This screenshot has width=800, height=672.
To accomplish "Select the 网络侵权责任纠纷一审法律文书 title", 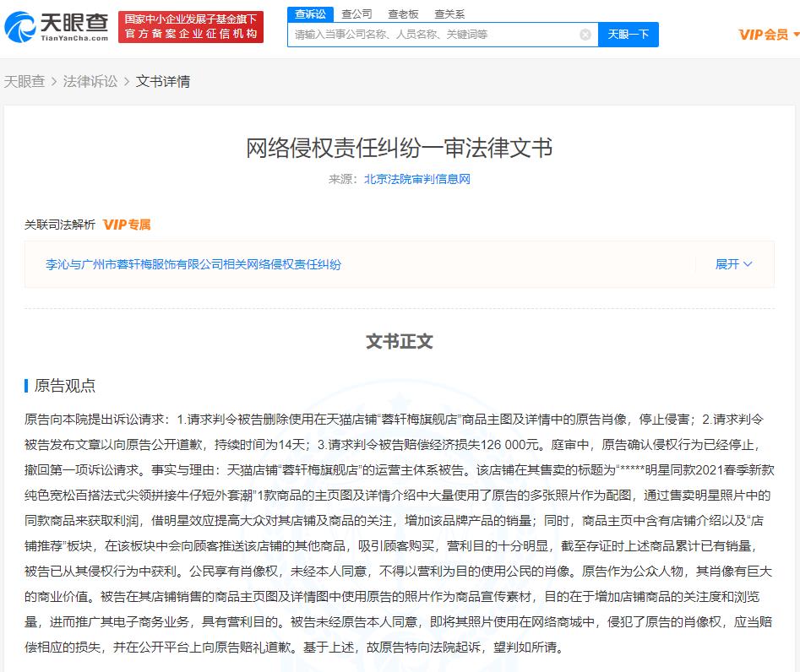I will point(400,149).
